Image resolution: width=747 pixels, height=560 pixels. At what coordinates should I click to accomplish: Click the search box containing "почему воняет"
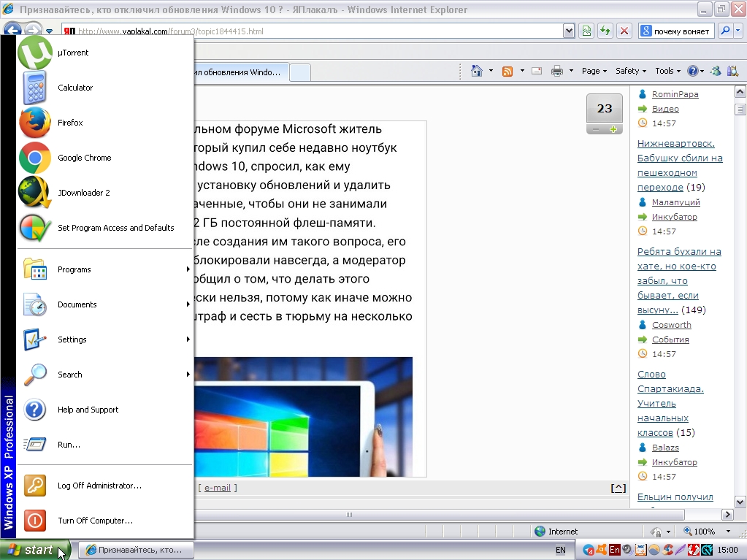coord(681,31)
